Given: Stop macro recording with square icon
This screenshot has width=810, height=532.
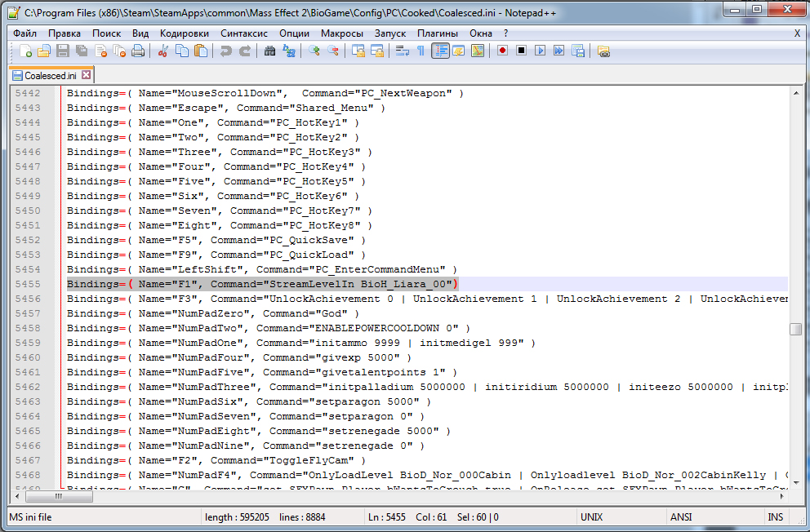Looking at the screenshot, I should [521, 51].
